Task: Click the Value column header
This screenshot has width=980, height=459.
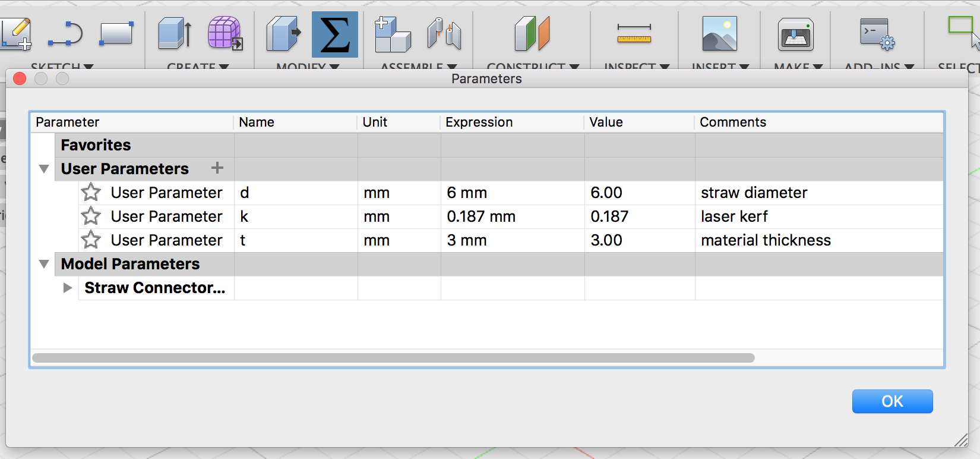Action: 639,122
